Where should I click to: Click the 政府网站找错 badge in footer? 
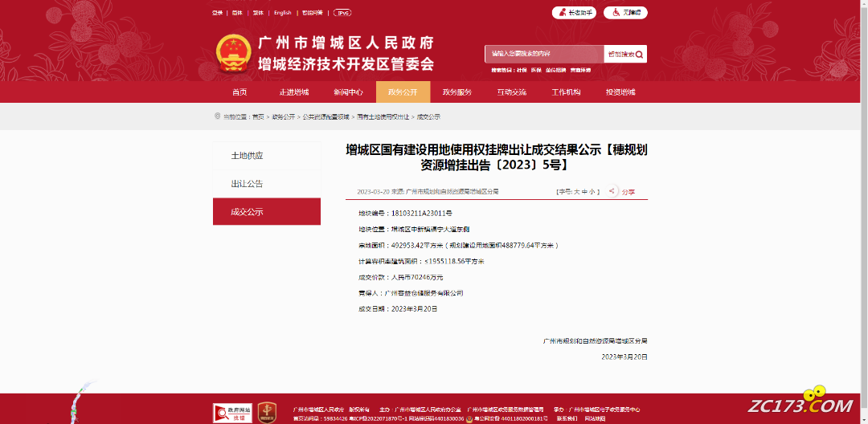[x=232, y=413]
